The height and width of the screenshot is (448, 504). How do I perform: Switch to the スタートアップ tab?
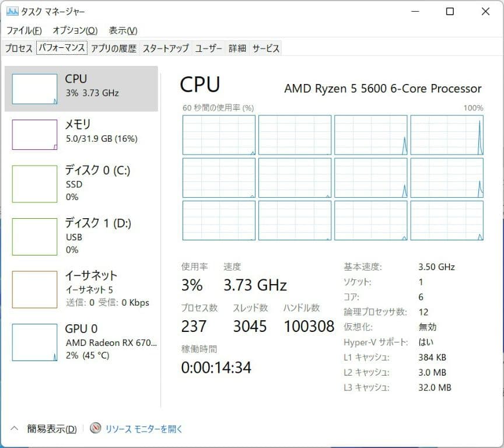coord(167,49)
